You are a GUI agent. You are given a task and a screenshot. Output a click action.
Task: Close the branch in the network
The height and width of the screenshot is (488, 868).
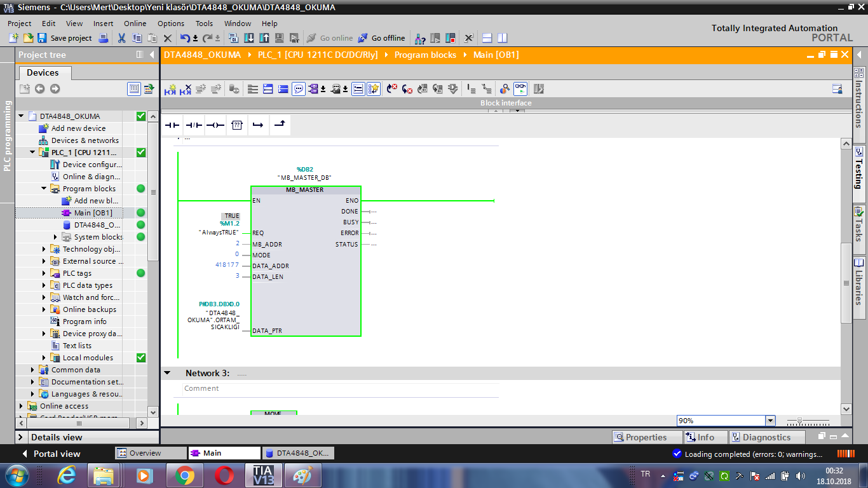(x=280, y=125)
